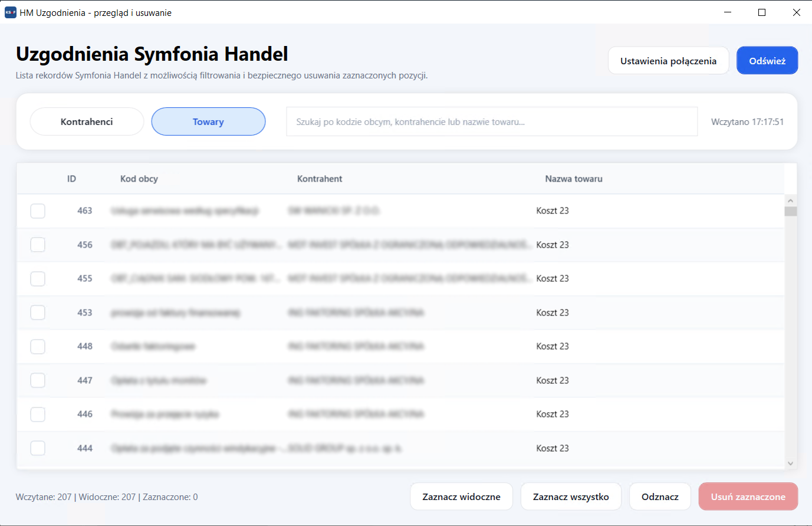812x526 pixels.
Task: Click the HM Uzgodnienia app icon in title bar
Action: [x=11, y=12]
